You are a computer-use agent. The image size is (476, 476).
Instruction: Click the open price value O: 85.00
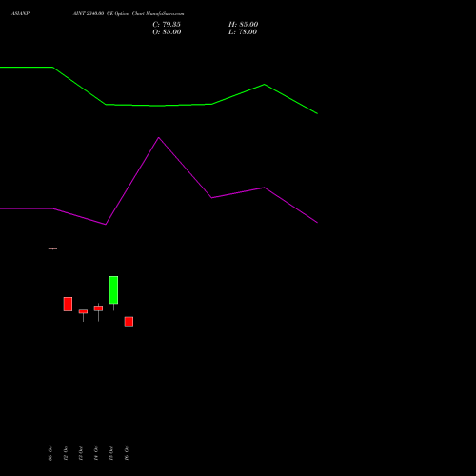167,32
